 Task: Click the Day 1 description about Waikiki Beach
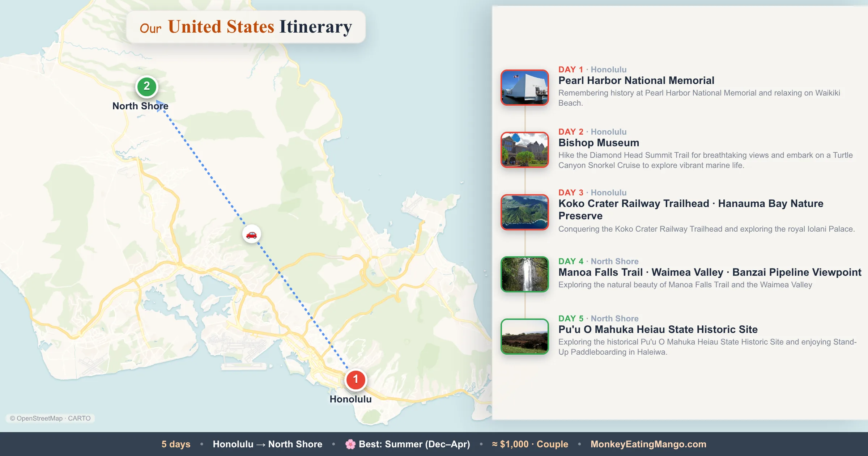699,98
